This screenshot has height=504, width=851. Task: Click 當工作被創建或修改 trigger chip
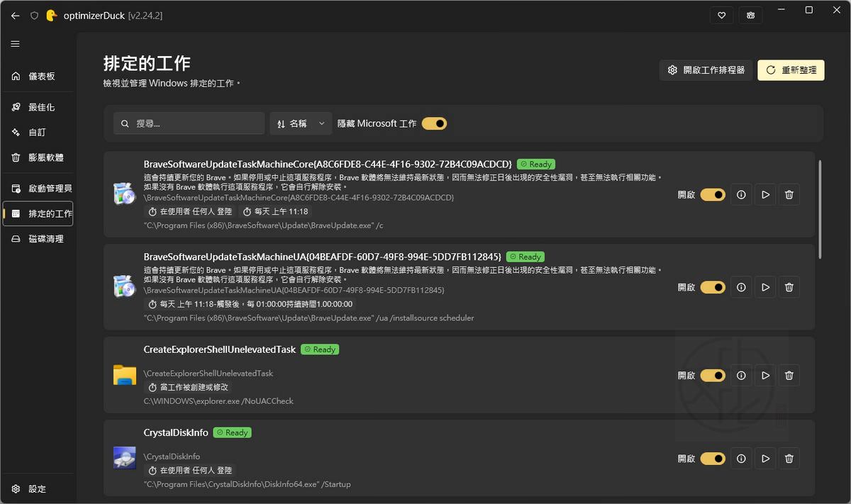coord(187,387)
